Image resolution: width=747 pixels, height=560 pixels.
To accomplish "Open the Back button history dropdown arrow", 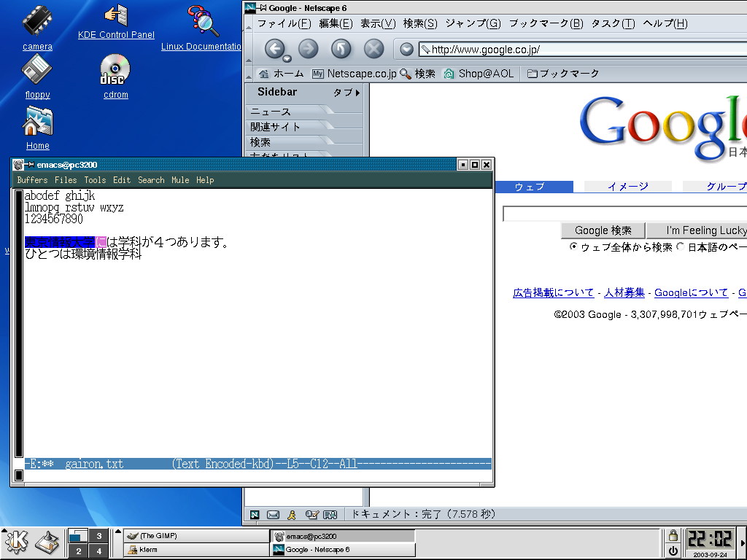I will pos(287,59).
